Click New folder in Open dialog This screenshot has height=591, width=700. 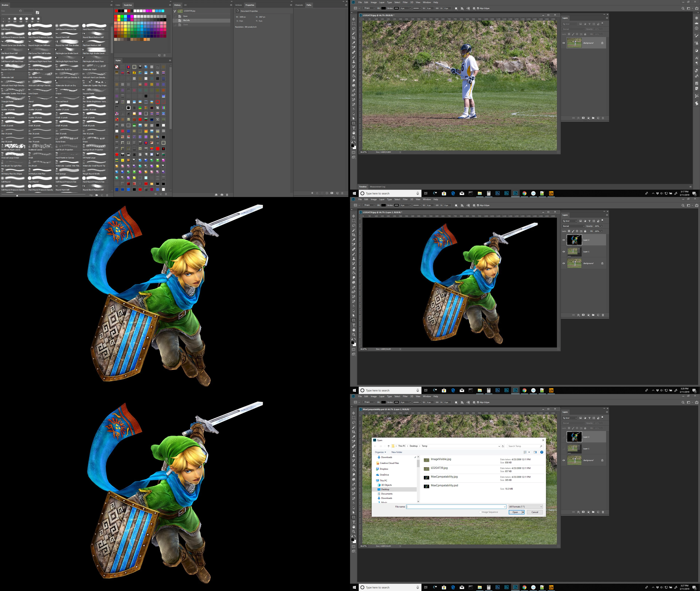click(x=397, y=452)
